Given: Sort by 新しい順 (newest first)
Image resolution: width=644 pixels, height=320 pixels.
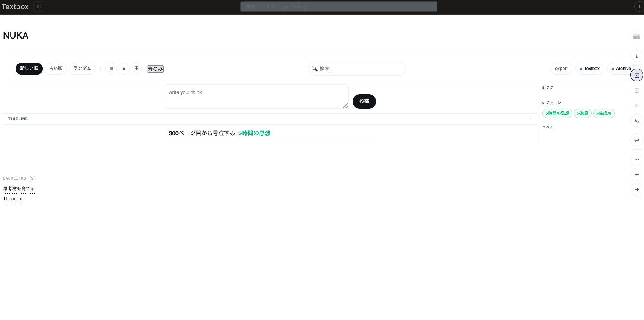Looking at the screenshot, I should point(29,69).
